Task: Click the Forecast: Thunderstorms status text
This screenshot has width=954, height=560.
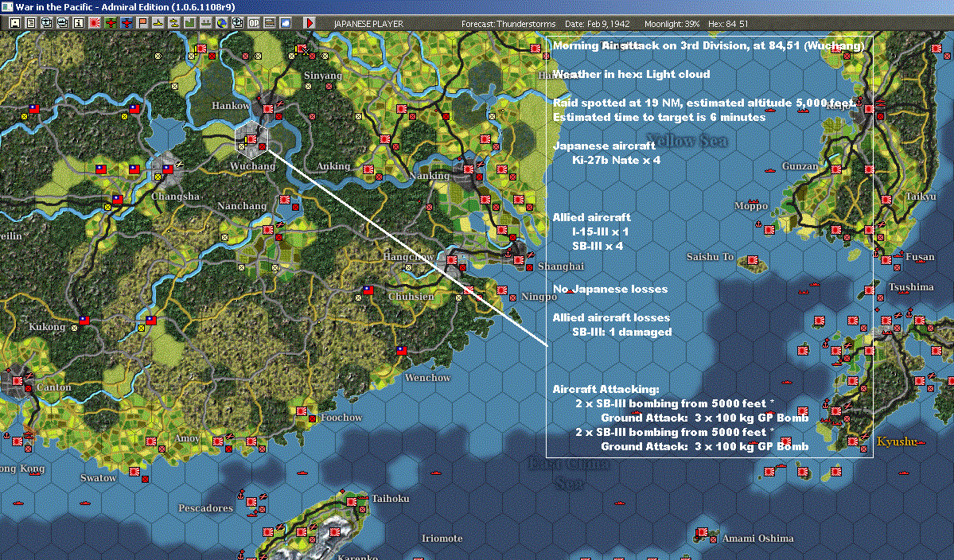Action: [508, 24]
